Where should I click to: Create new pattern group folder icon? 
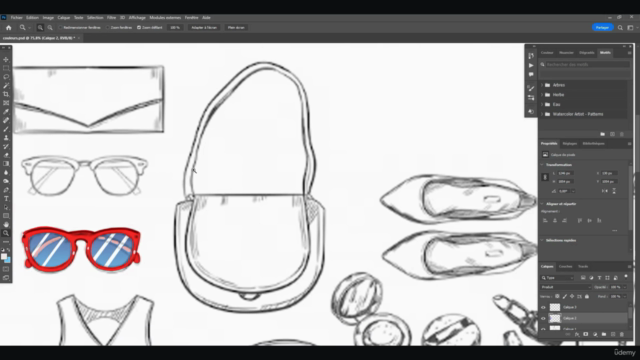pos(602,134)
